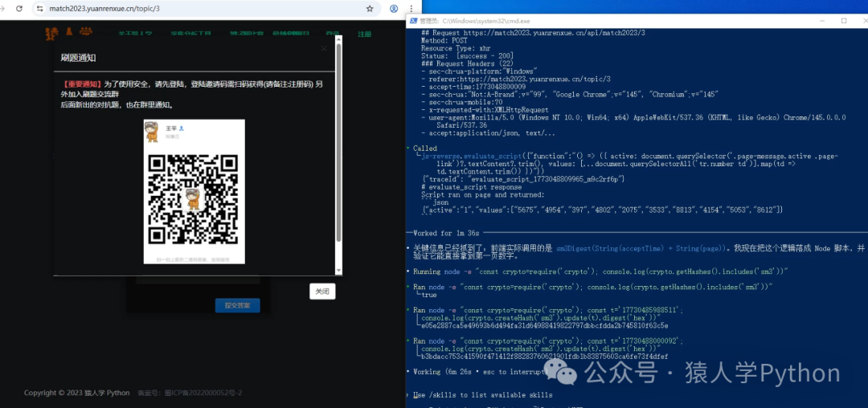Open site information icon in address bar

pyautogui.click(x=39, y=9)
